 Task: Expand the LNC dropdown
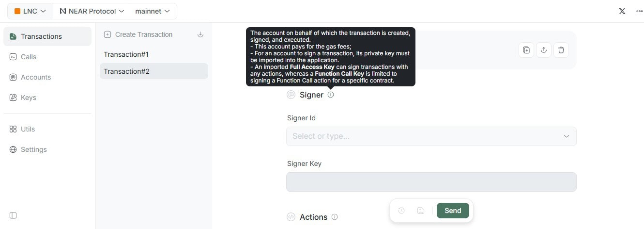[30, 11]
